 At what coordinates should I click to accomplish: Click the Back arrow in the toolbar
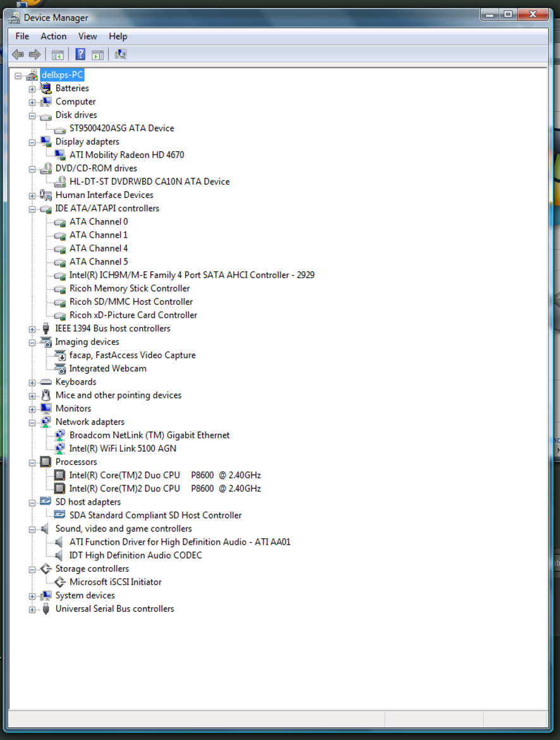click(x=18, y=55)
